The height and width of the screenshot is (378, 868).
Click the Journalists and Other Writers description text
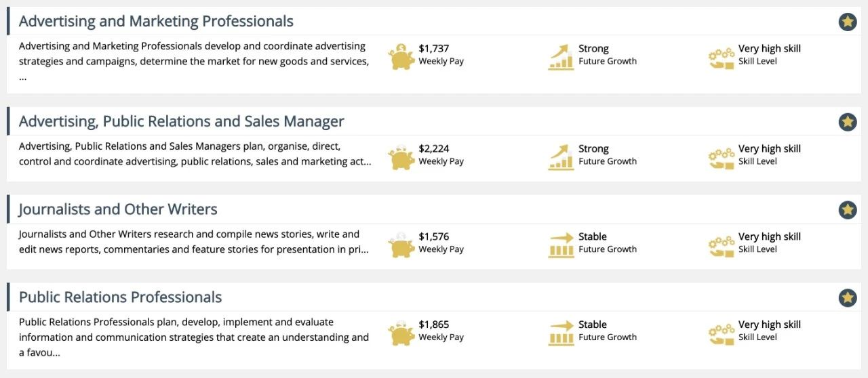click(x=193, y=242)
